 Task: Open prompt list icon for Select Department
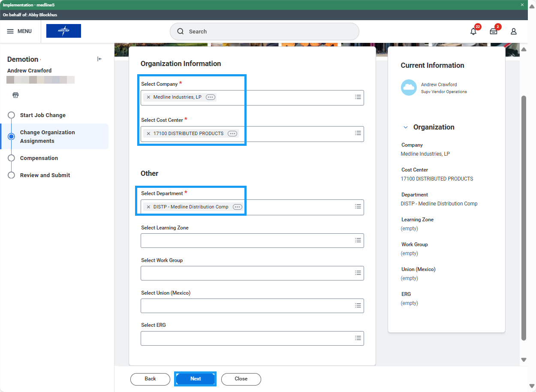point(358,207)
